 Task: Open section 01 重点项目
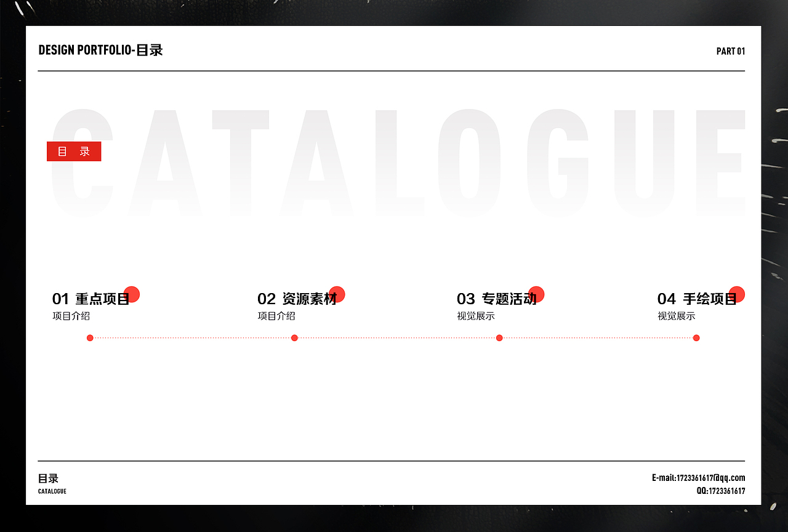pos(91,299)
